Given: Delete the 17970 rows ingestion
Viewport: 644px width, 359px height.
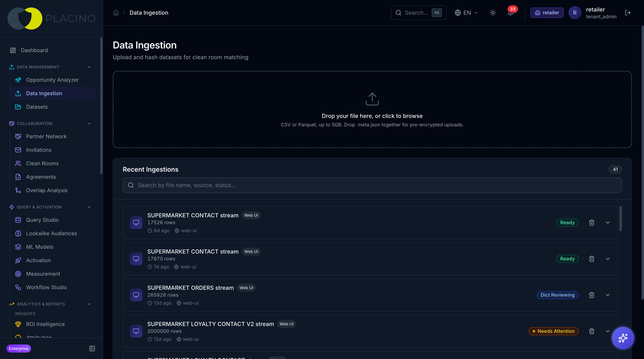Looking at the screenshot, I should [x=591, y=259].
